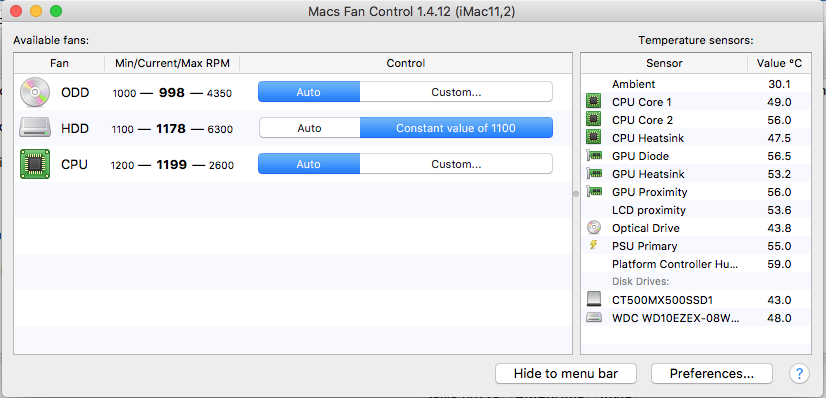Select the Ambient sensor row
Viewport: 826px width, 398px height.
click(x=696, y=84)
